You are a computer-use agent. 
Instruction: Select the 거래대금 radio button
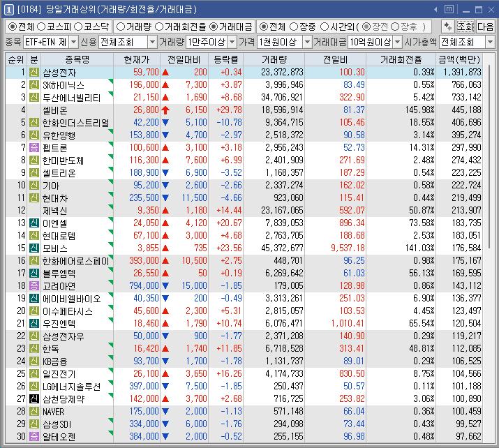tap(214, 27)
